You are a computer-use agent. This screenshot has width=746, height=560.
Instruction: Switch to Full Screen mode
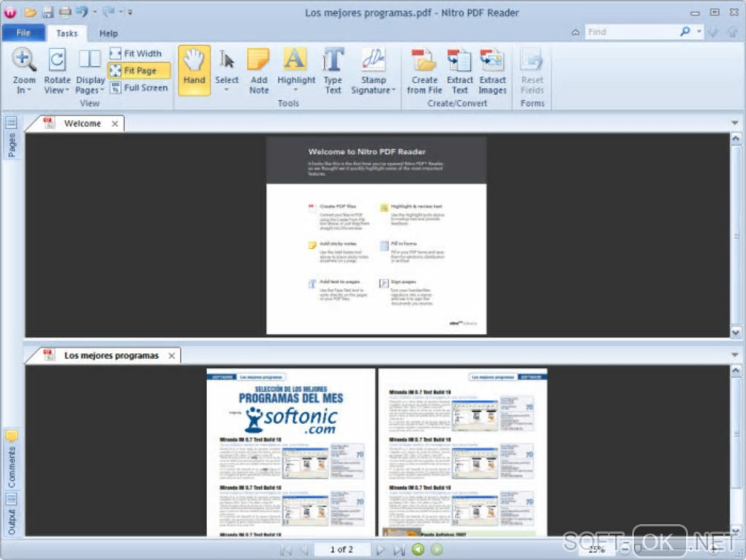click(139, 88)
